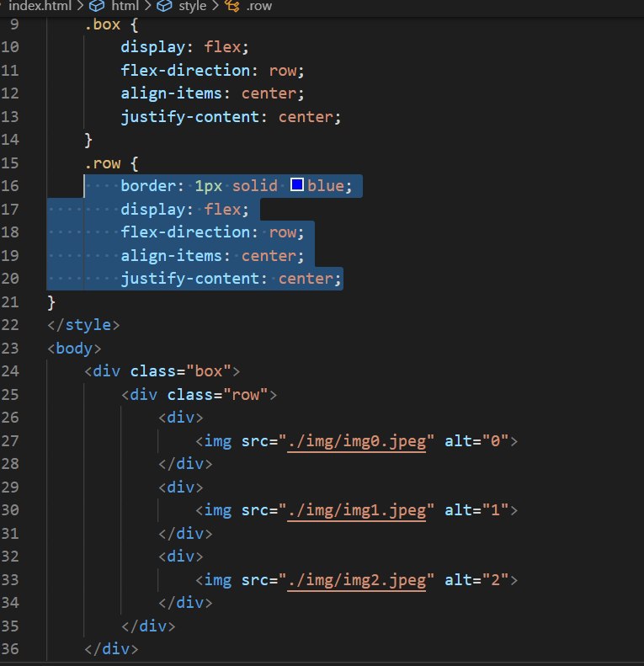Image resolution: width=644 pixels, height=666 pixels.
Task: Click line number 9
Action: 14,24
